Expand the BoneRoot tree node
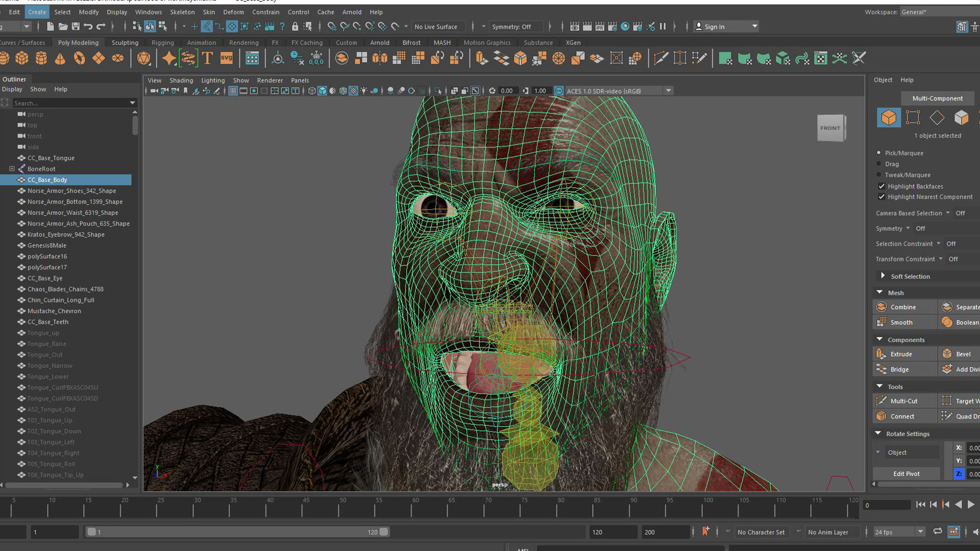Screen dimensions: 980x551 (x=12, y=169)
